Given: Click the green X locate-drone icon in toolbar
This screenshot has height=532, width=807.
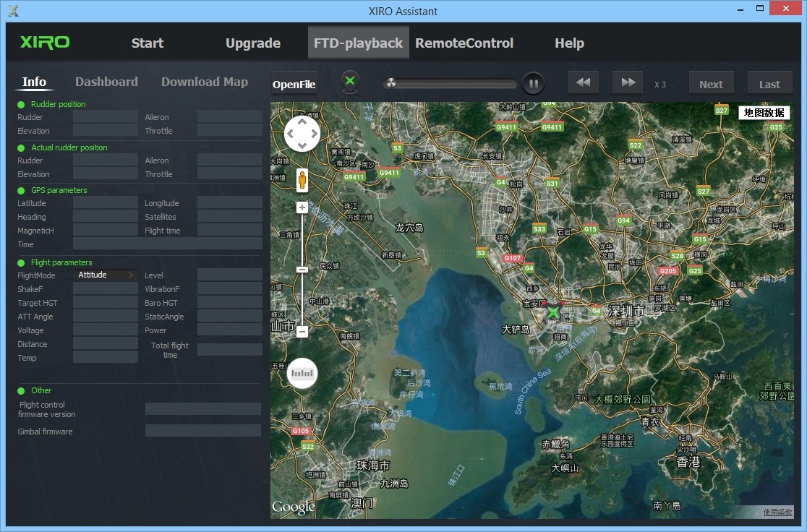Looking at the screenshot, I should (x=350, y=81).
